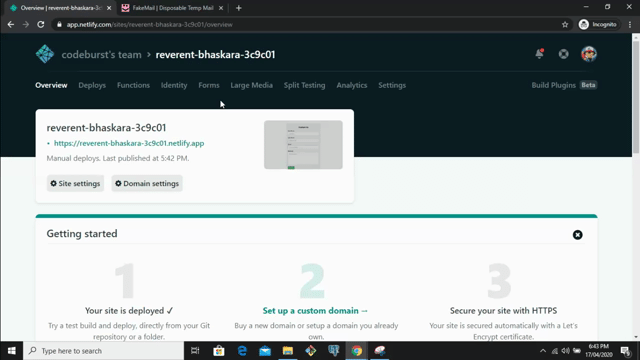
Task: Switch to the Overview nav item
Action: click(x=51, y=85)
